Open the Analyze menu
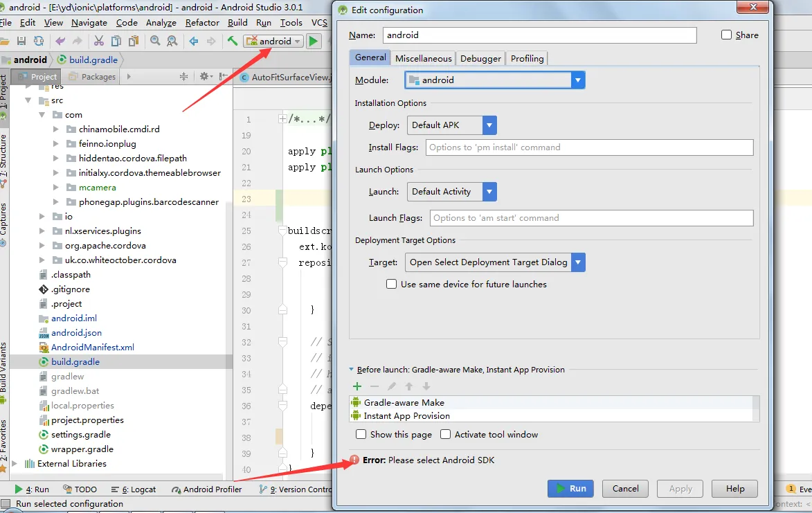 161,23
